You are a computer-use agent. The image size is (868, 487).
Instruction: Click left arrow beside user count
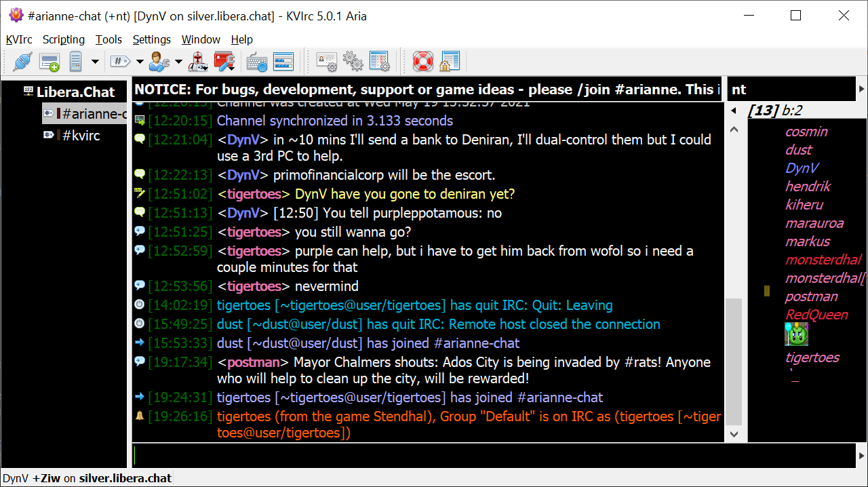pyautogui.click(x=733, y=111)
